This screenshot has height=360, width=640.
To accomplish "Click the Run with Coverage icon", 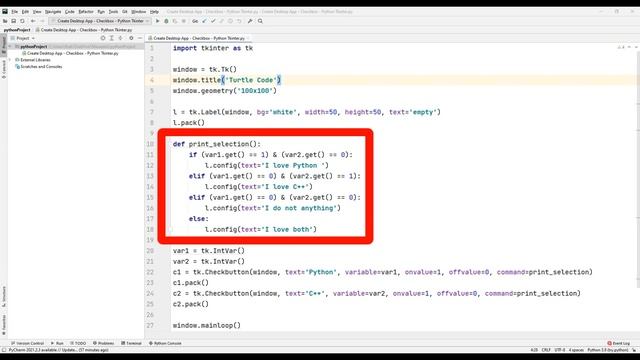I will pyautogui.click(x=175, y=21).
